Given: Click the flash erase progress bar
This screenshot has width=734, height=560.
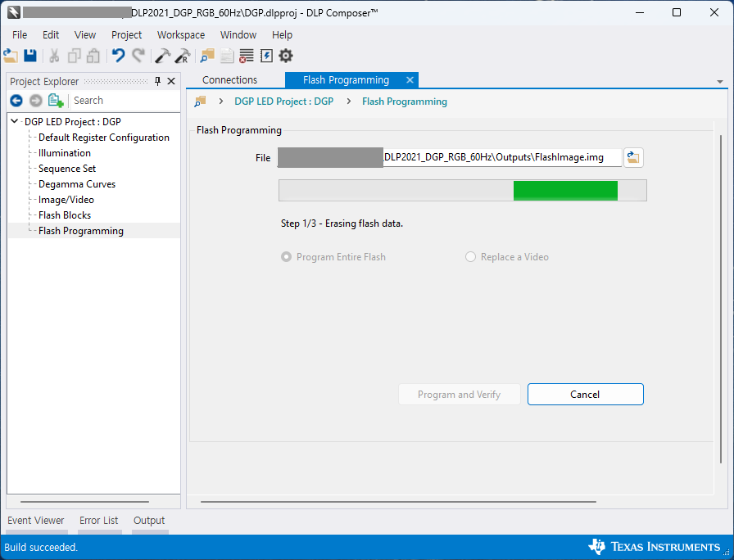Looking at the screenshot, I should click(x=463, y=191).
